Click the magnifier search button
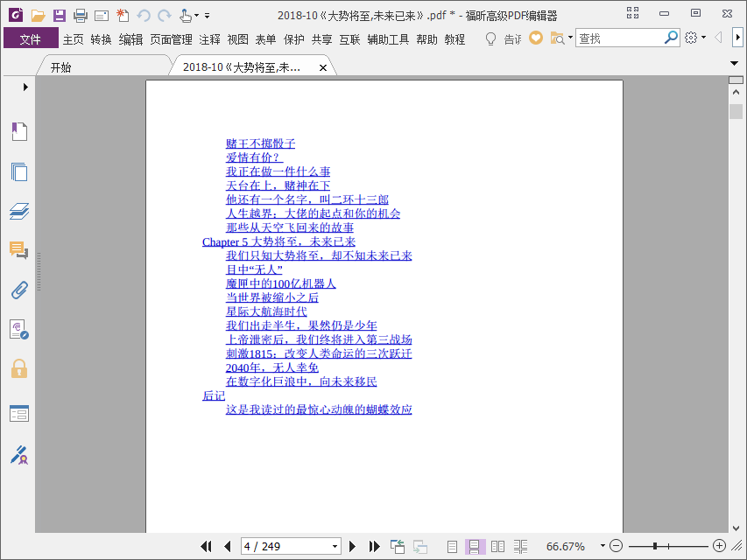This screenshot has height=560, width=747. pyautogui.click(x=672, y=37)
